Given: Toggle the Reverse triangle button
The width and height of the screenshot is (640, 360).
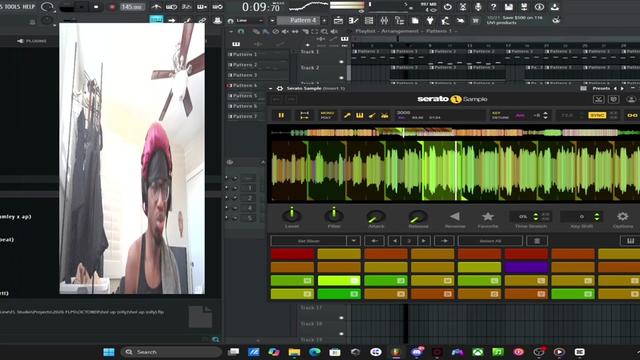Looking at the screenshot, I should (455, 216).
